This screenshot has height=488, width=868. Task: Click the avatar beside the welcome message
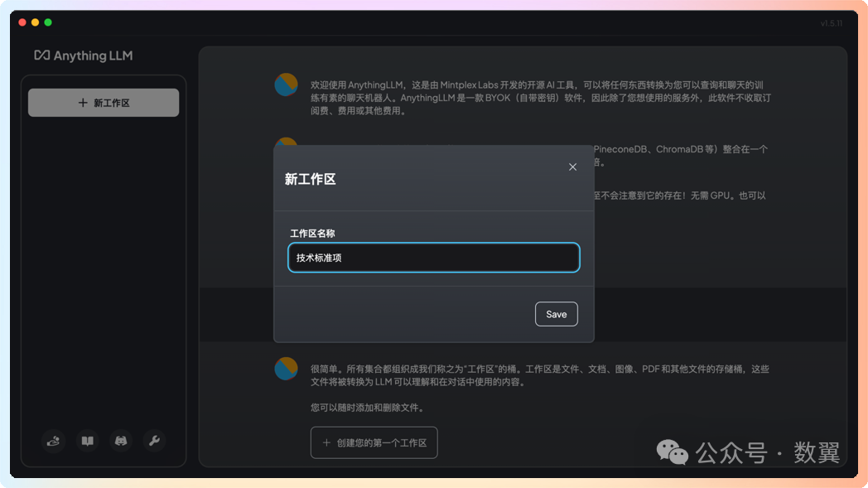coord(287,85)
